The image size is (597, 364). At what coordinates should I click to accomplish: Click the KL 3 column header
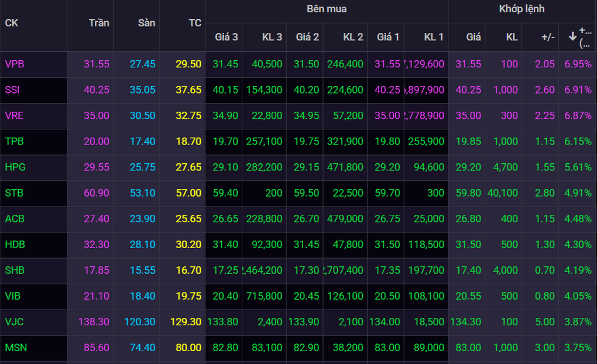[272, 37]
